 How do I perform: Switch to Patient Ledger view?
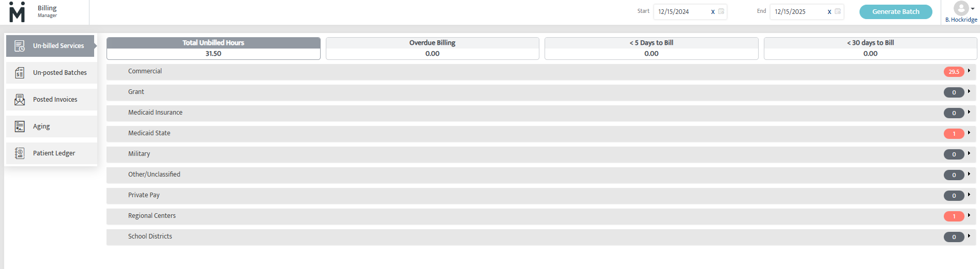(x=54, y=153)
